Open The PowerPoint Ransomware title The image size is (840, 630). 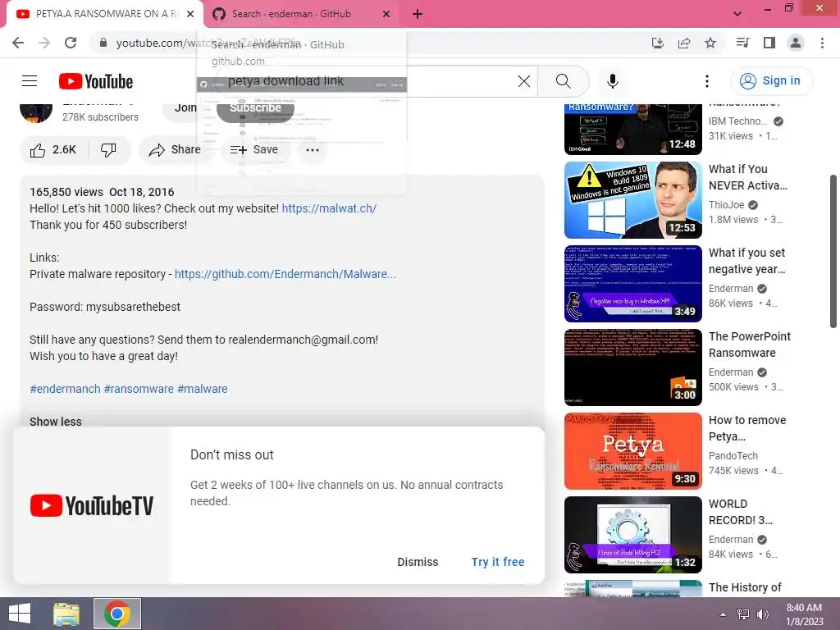750,345
